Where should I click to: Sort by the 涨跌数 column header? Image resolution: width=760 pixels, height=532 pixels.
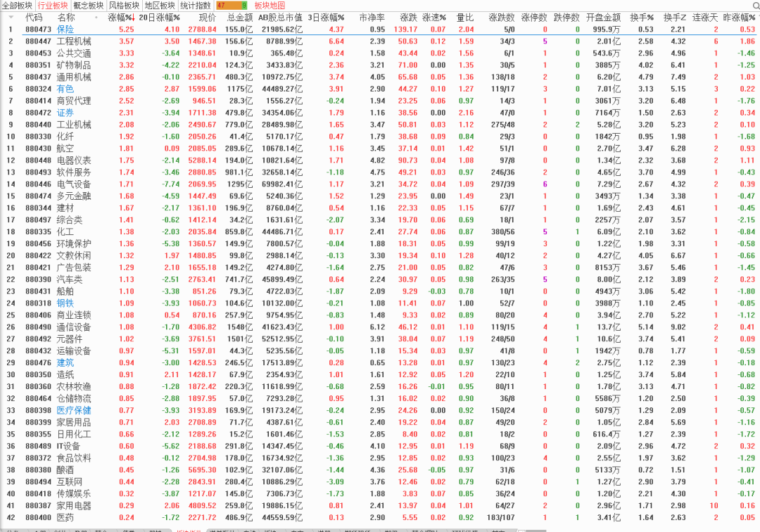tap(502, 18)
